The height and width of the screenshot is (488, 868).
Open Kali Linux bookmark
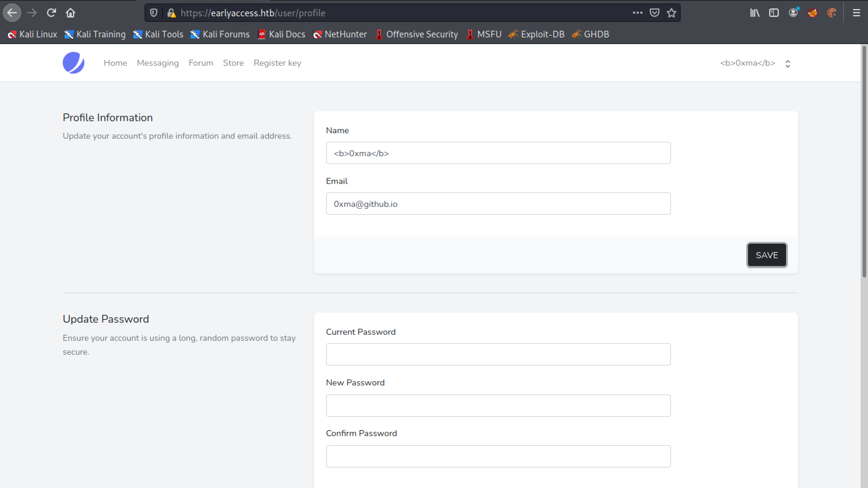[x=32, y=34]
